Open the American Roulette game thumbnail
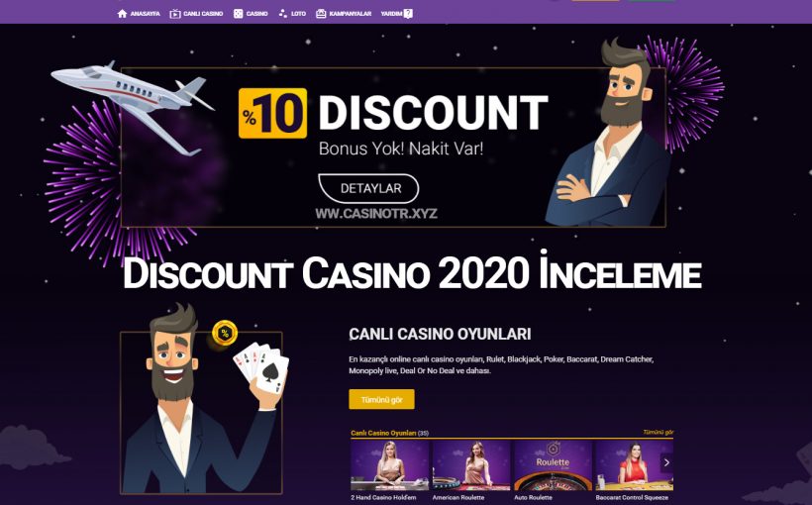Screen dimensions: 812x505 [x=471, y=465]
